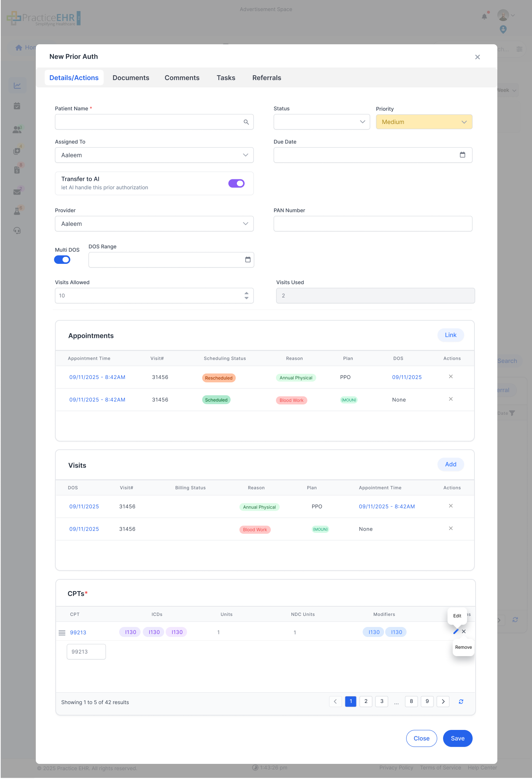
Task: Click the search icon in Patient Name field
Action: [x=246, y=122]
